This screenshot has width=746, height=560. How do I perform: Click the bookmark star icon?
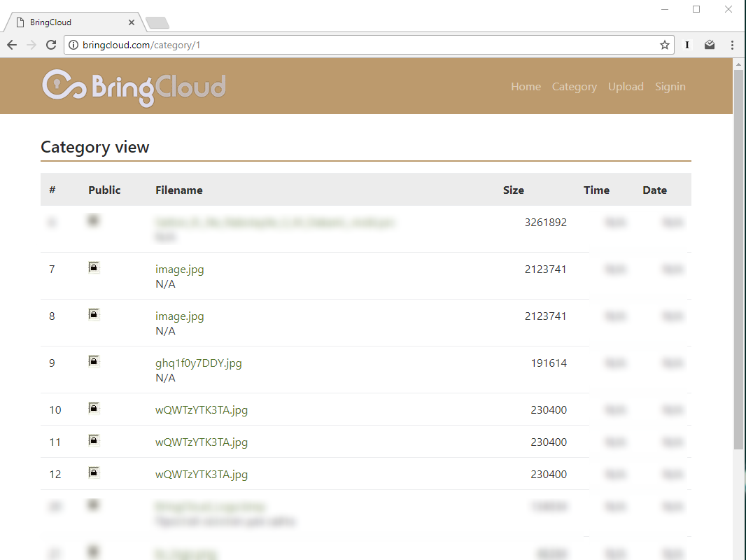tap(663, 44)
